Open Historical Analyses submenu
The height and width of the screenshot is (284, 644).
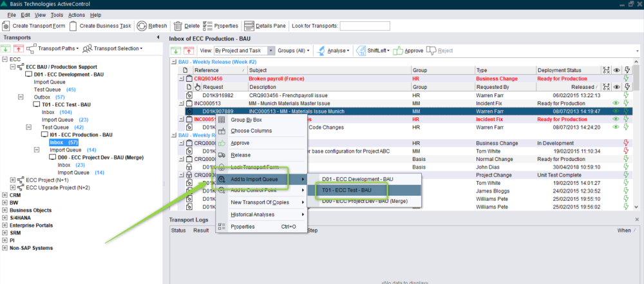261,214
